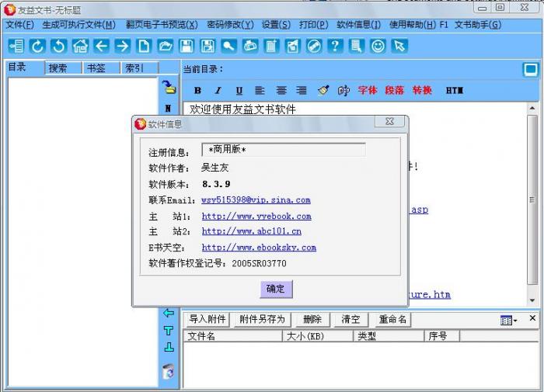Screen dimensions: 544x392
Task: Toggle underline text formatting
Action: click(x=239, y=91)
